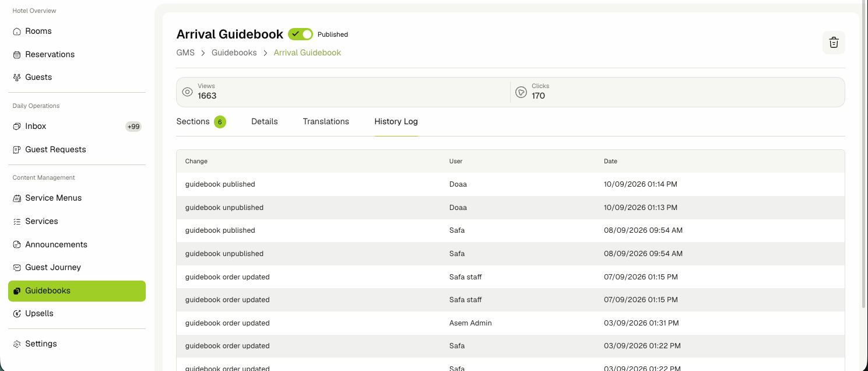The width and height of the screenshot is (868, 371).
Task: Click the Rooms house icon
Action: tap(17, 32)
